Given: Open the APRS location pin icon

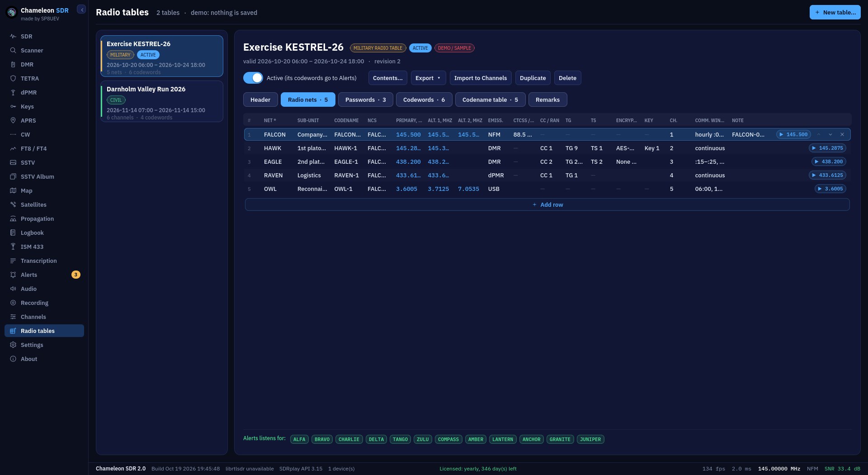Looking at the screenshot, I should (x=13, y=120).
